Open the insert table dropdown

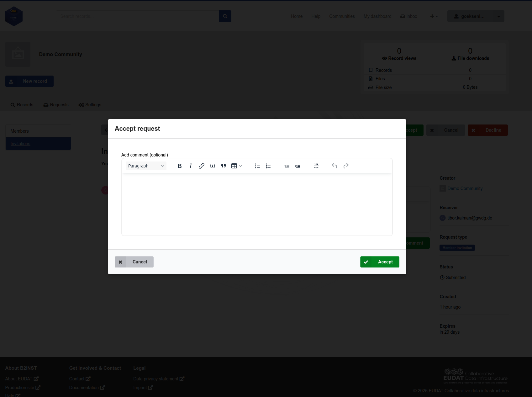237,166
